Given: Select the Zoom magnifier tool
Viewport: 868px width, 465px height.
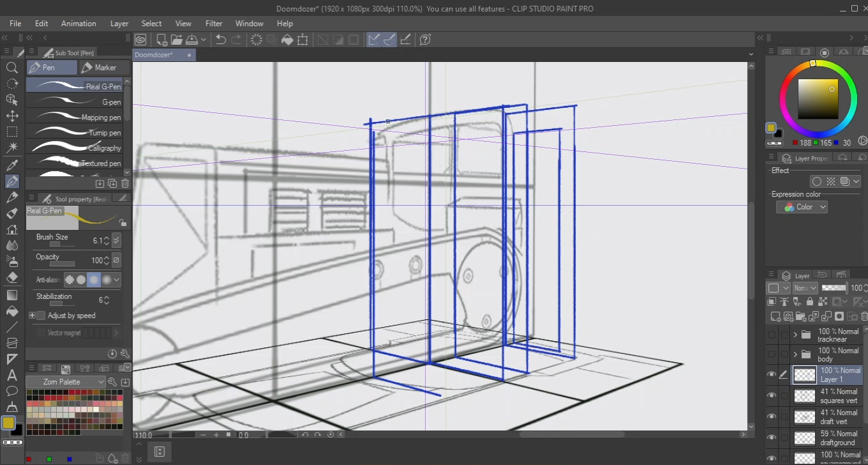Looking at the screenshot, I should 12,68.
